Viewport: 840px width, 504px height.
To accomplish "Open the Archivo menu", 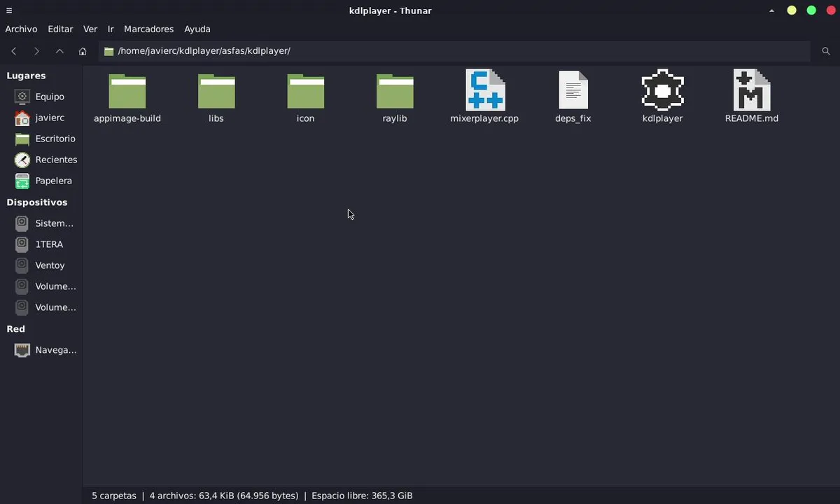I will [21, 29].
